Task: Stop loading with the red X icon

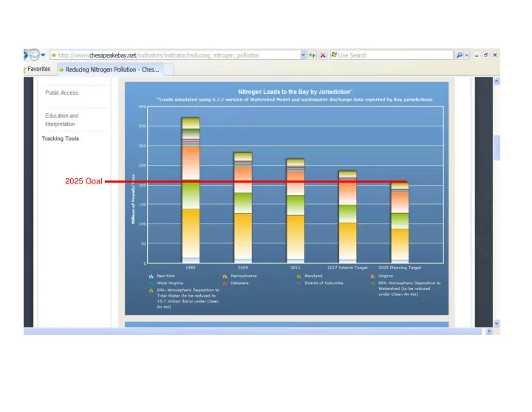Action: pos(323,55)
